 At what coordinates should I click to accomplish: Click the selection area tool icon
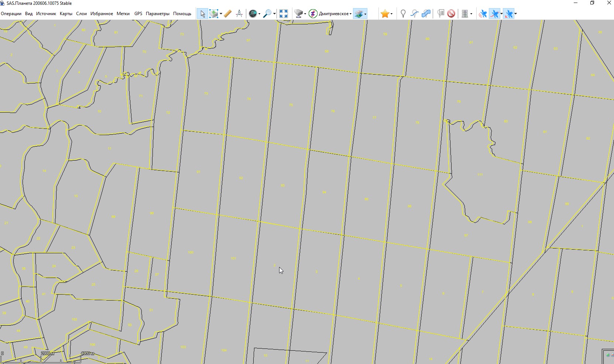pos(214,14)
